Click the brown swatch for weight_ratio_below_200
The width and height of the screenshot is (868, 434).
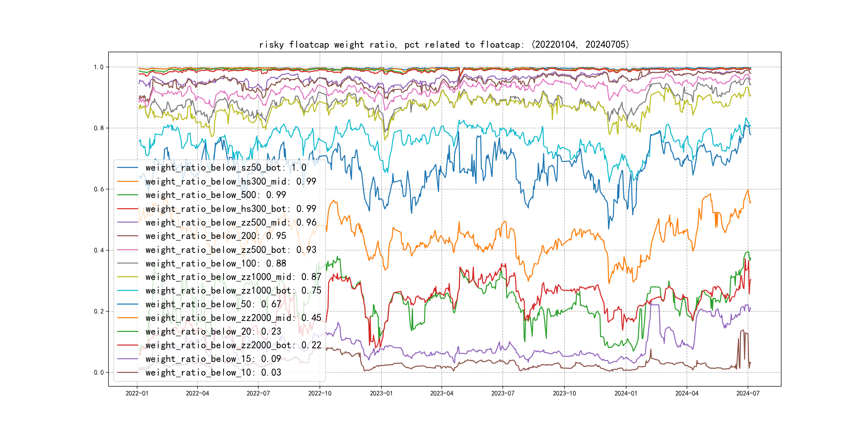click(x=127, y=236)
